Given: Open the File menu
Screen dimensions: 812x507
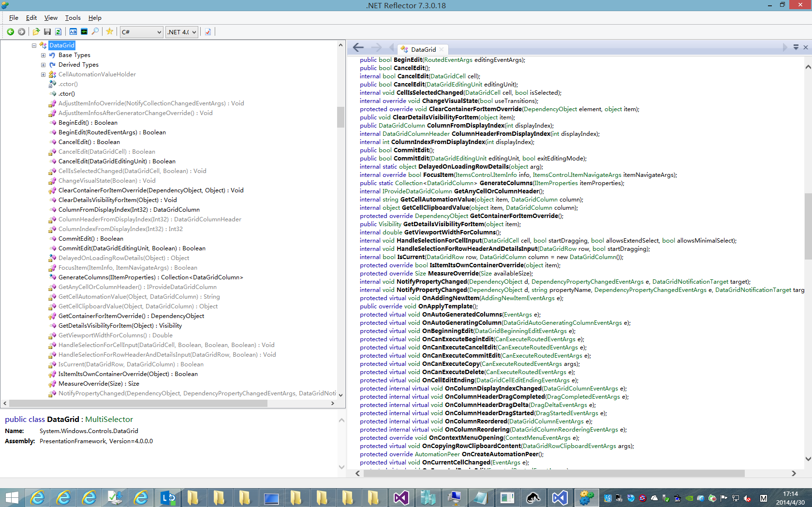Looking at the screenshot, I should coord(14,18).
